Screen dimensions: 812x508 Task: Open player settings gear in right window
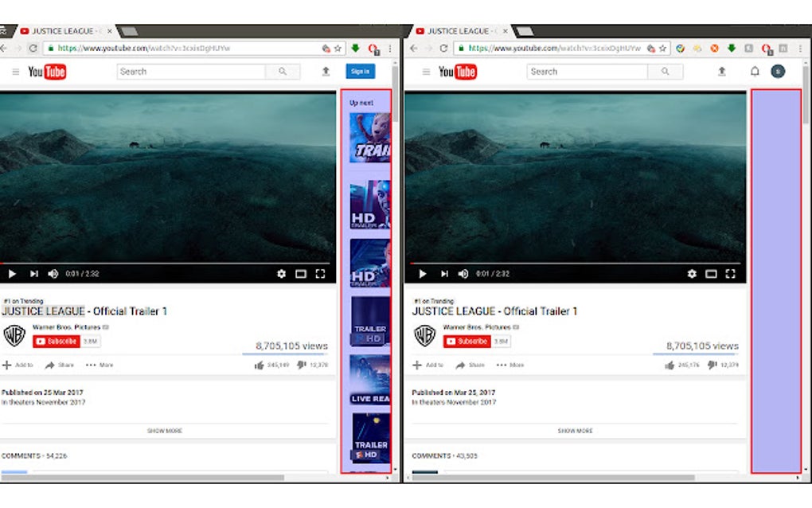(x=692, y=274)
